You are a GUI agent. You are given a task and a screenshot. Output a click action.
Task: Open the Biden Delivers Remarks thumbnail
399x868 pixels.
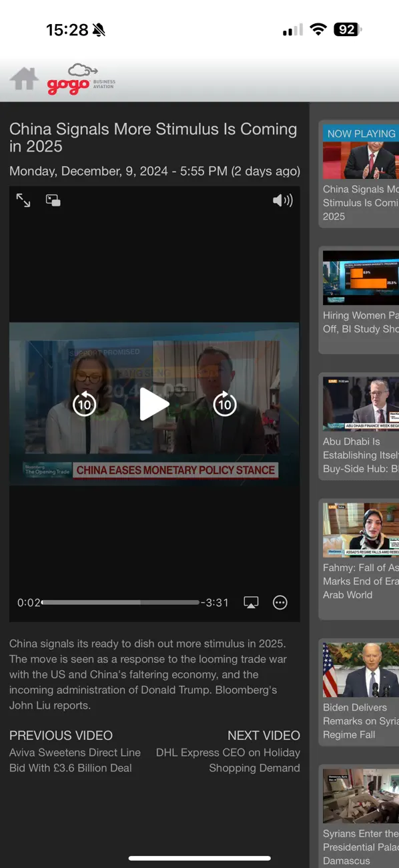[x=361, y=670]
